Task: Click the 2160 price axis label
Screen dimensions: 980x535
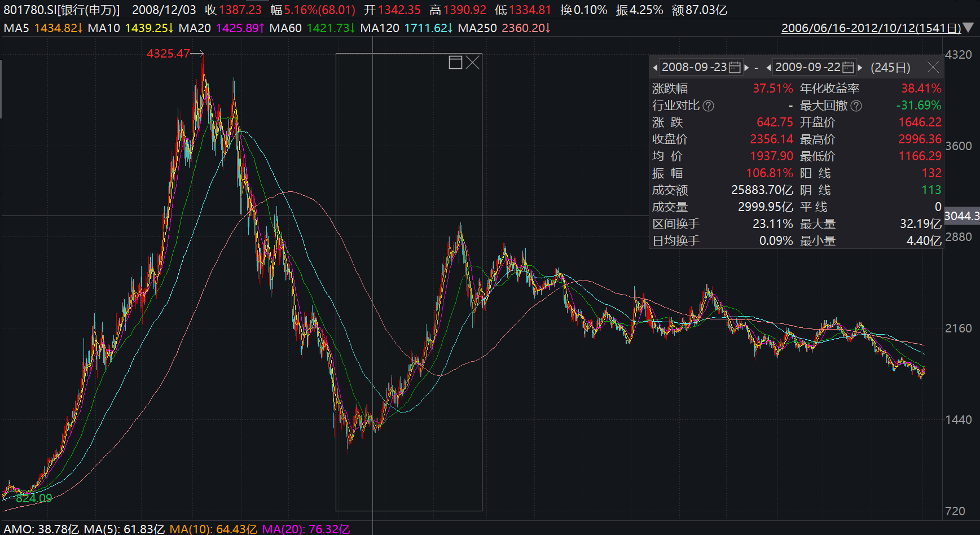Action: [x=959, y=328]
